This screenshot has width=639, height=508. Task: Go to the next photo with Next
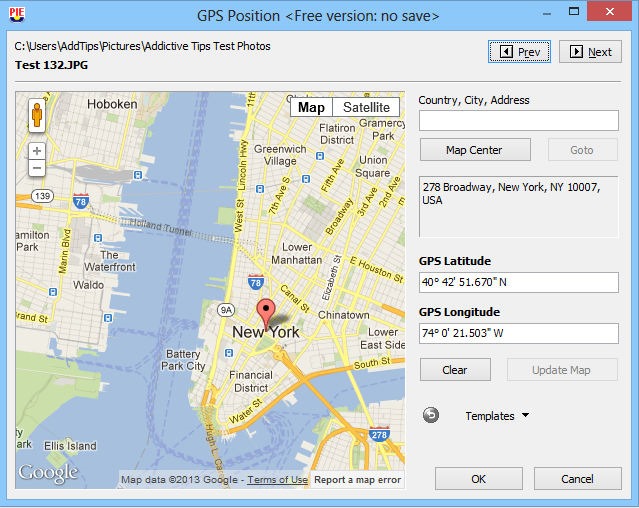point(590,52)
